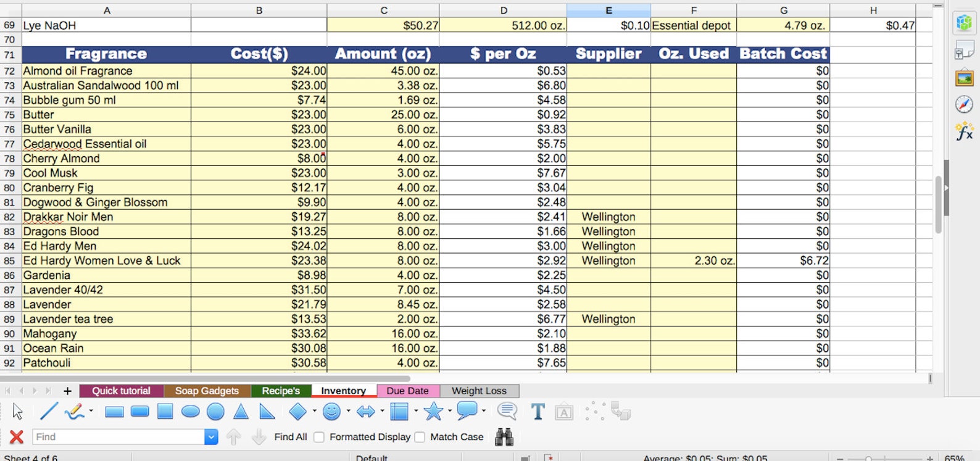980x461 pixels.
Task: Toggle 3D Extrusion for shapes
Action: click(621, 411)
